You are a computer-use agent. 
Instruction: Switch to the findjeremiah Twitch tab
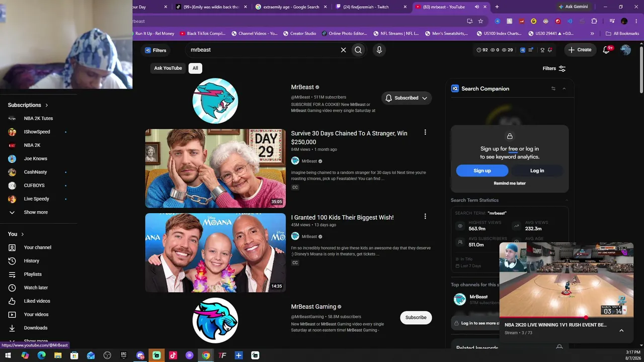tap(371, 7)
